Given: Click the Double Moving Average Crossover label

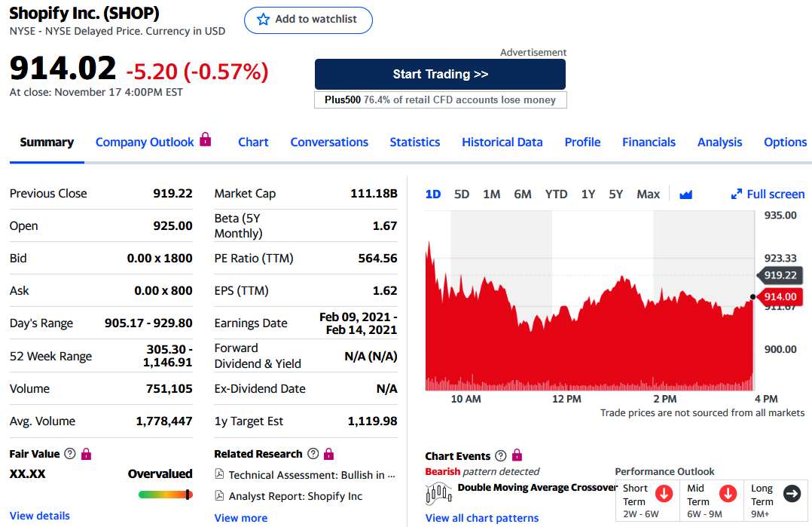Looking at the screenshot, I should tap(538, 488).
